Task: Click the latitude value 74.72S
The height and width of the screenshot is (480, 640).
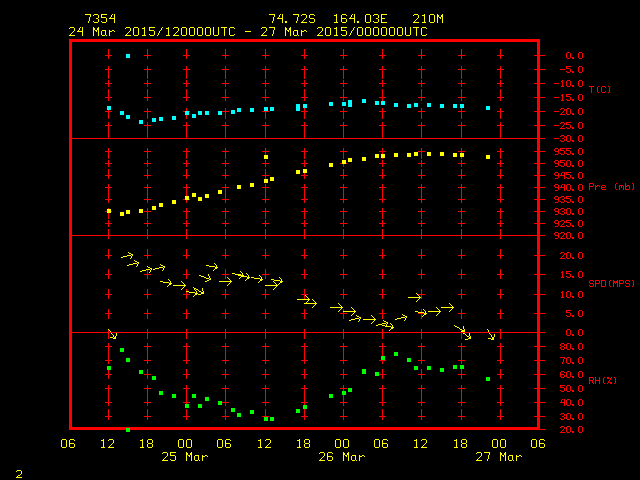Action: tap(292, 19)
